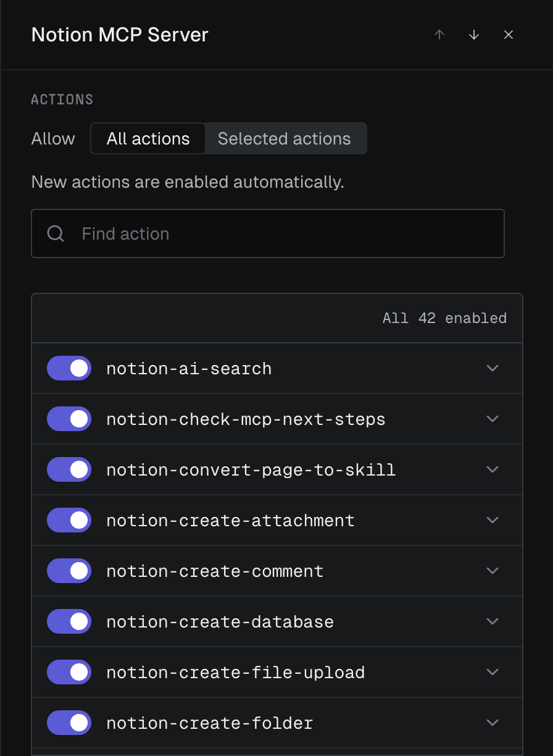This screenshot has height=756, width=553.
Task: Select the All actions option
Action: coord(148,138)
